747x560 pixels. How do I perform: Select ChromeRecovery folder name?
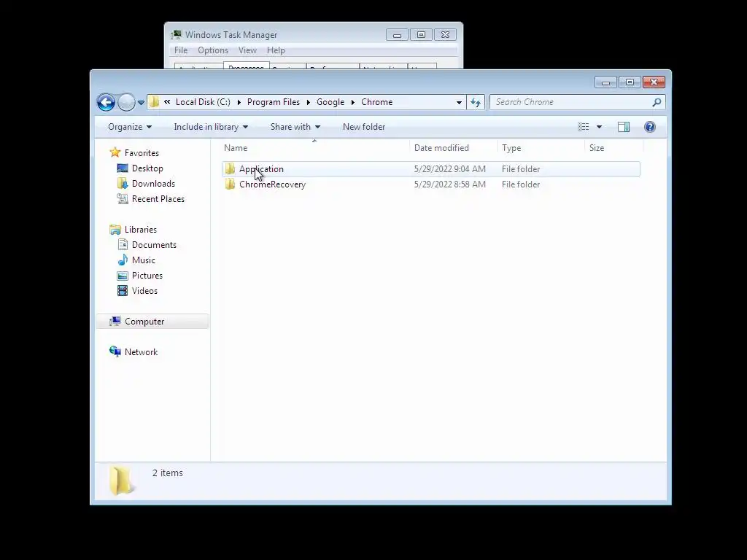[273, 184]
